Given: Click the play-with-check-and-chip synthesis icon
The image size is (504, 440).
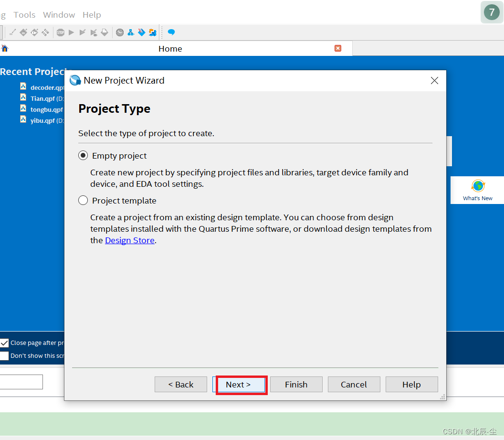Looking at the screenshot, I should (x=94, y=32).
